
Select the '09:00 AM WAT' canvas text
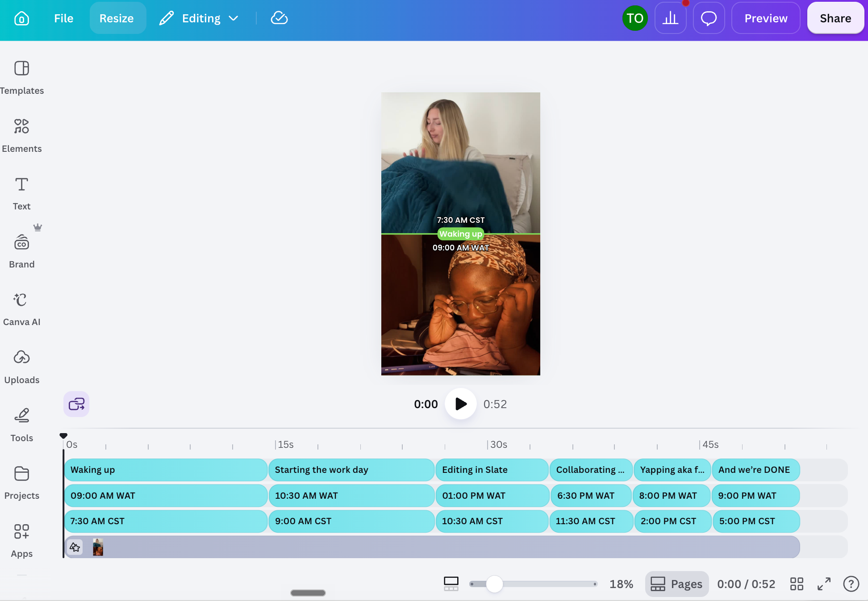click(x=461, y=248)
